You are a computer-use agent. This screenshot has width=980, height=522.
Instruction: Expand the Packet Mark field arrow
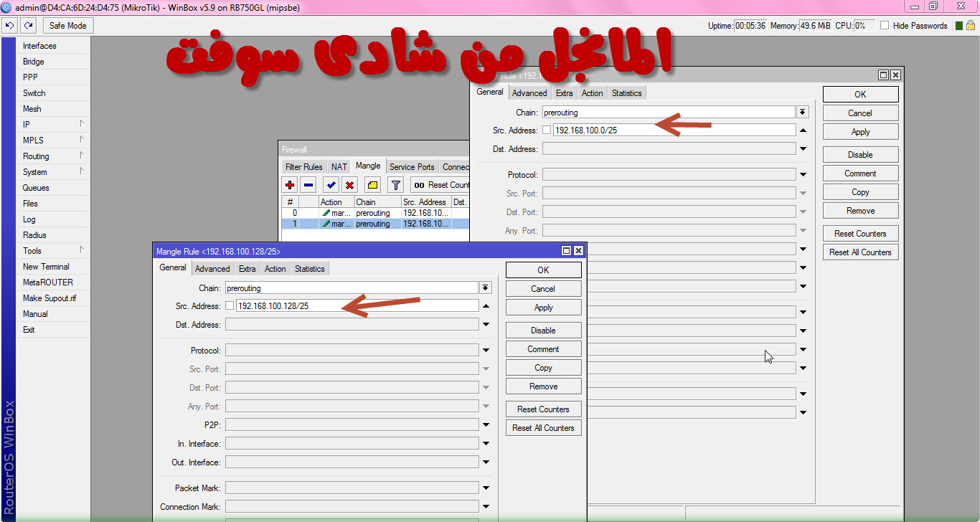(486, 488)
